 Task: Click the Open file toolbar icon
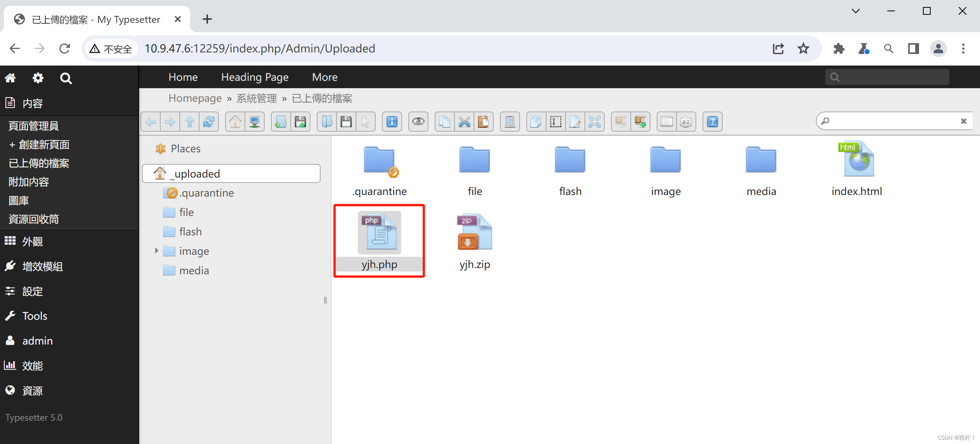[327, 122]
